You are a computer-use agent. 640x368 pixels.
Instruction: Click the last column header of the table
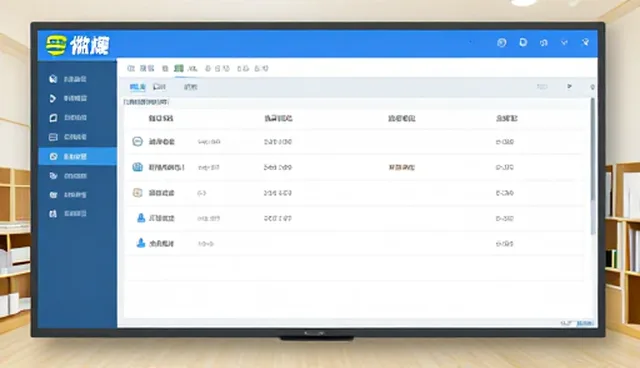pos(507,118)
